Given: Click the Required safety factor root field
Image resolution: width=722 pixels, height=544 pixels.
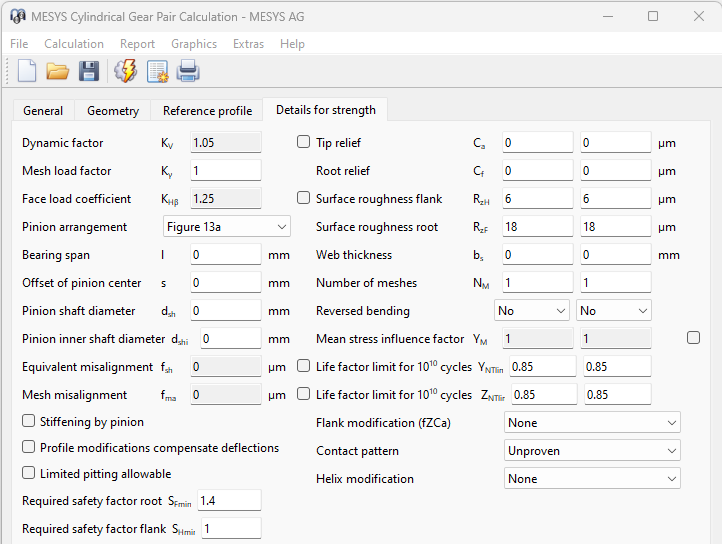Looking at the screenshot, I should coord(229,501).
